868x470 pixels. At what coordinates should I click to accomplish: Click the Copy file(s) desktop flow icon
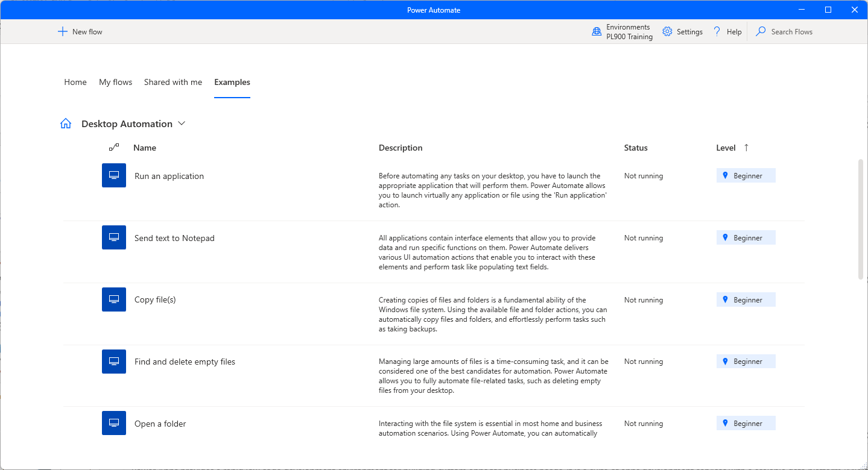[114, 299]
